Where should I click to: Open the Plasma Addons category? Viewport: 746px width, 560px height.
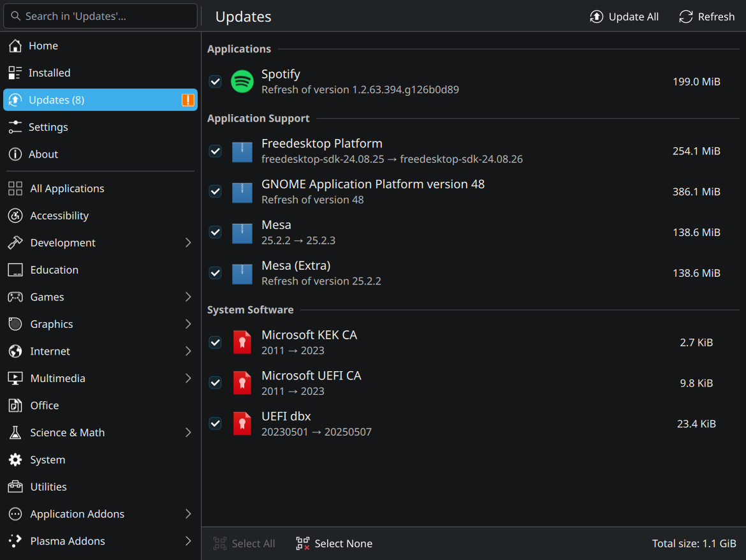point(100,541)
